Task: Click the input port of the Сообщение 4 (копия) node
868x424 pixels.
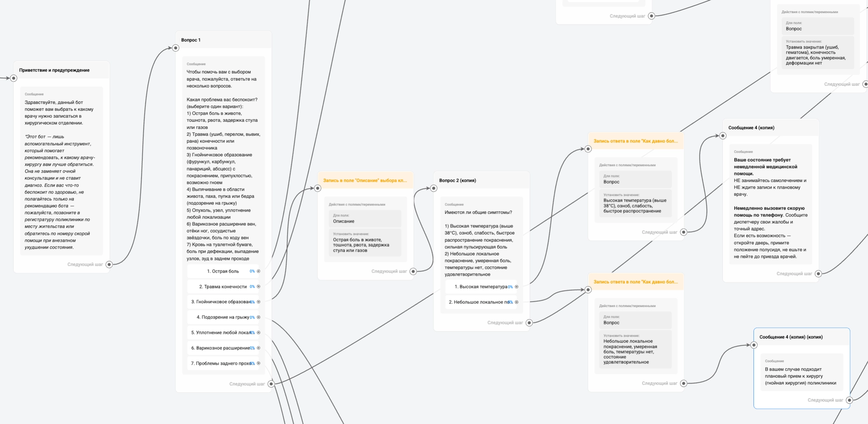Action: click(723, 136)
